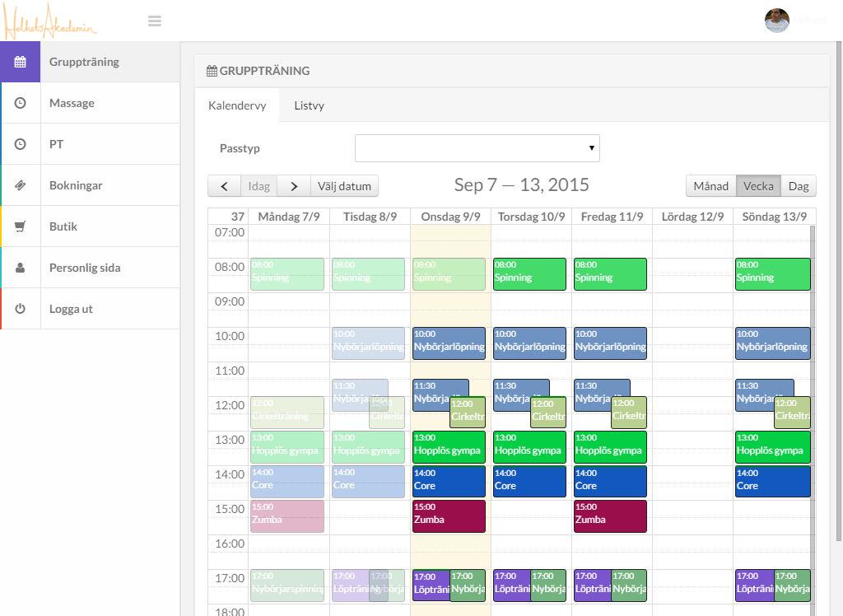The width and height of the screenshot is (843, 616).
Task: Open Monday 12:00 Cirkelträning class
Action: point(287,413)
